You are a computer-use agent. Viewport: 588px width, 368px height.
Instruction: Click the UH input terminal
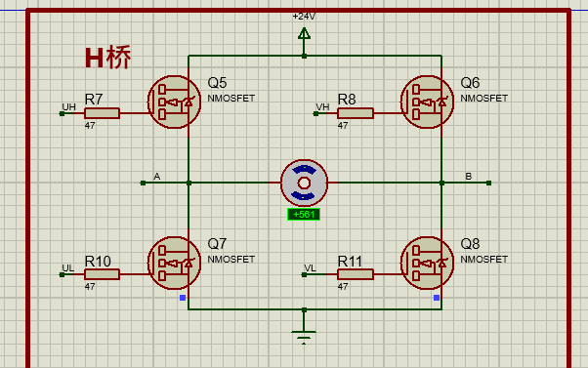[62, 113]
